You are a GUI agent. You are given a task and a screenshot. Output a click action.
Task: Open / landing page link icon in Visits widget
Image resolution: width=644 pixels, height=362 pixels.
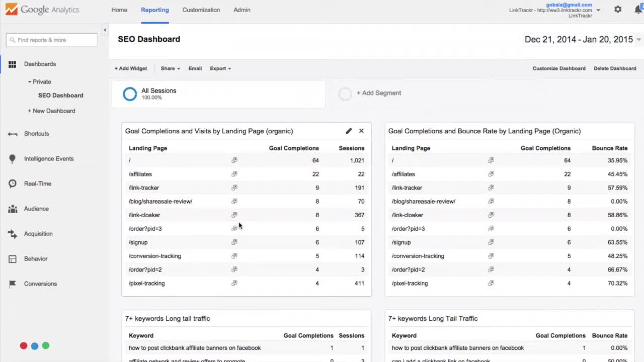pyautogui.click(x=234, y=160)
